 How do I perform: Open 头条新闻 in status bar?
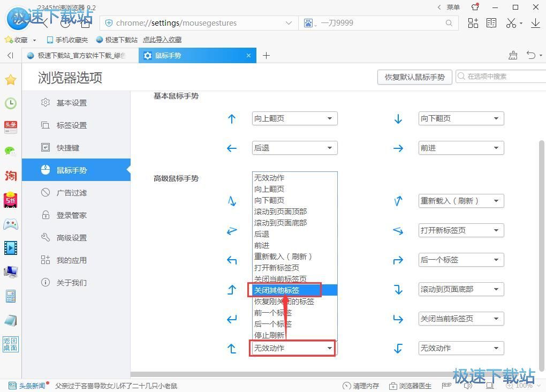pyautogui.click(x=27, y=386)
